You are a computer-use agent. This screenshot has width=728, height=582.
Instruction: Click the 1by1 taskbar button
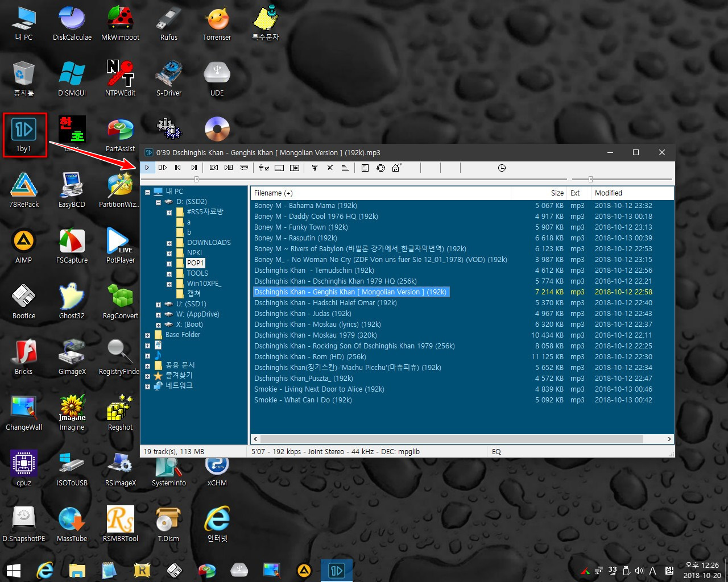[x=337, y=570]
